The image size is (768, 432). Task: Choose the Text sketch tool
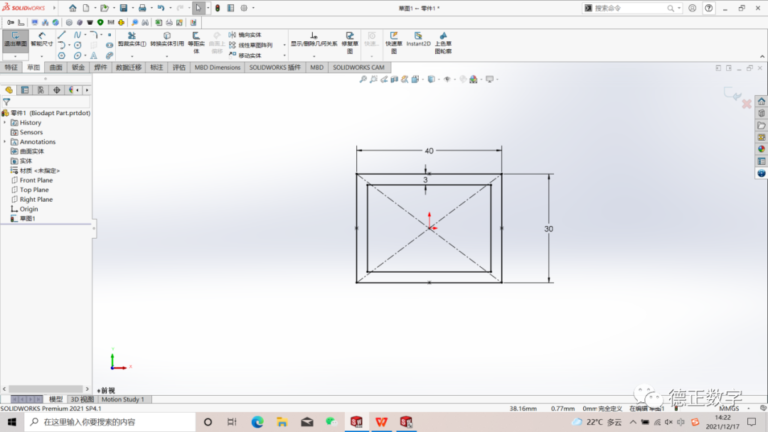tap(93, 55)
